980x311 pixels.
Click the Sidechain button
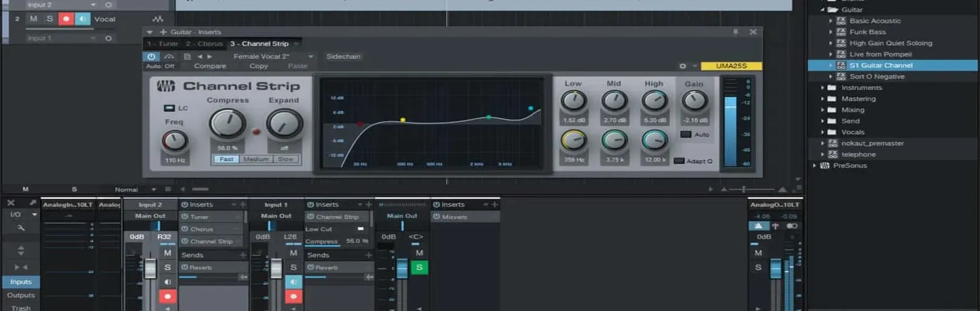[x=343, y=56]
